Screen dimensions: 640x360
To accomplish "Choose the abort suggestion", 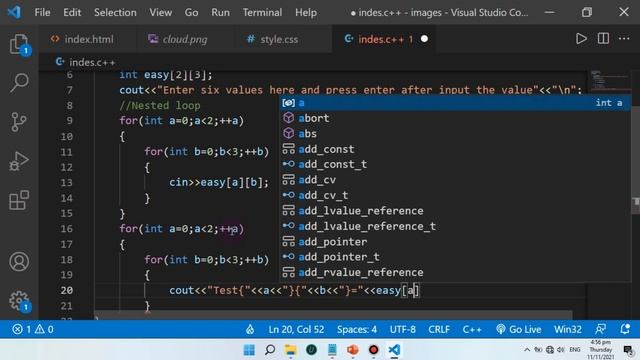I will [455, 118].
